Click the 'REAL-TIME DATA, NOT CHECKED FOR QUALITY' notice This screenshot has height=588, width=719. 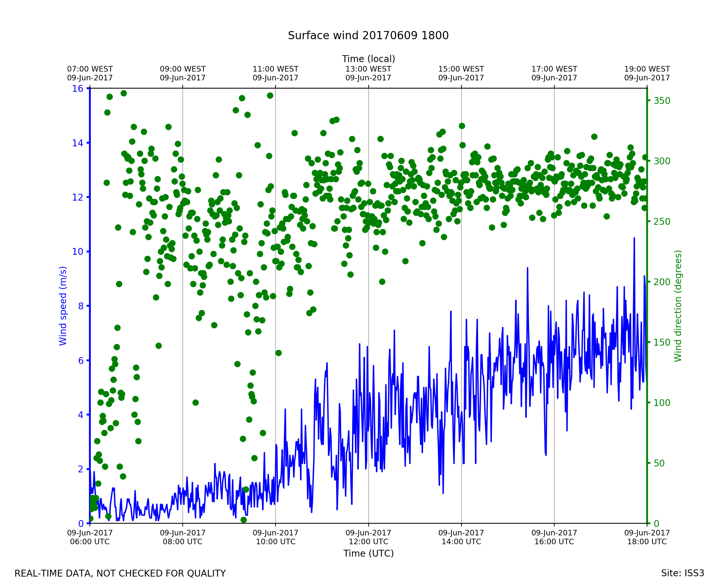[120, 574]
